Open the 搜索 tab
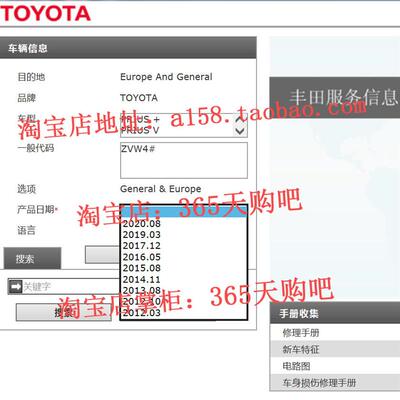Viewport: 400px width, 400px height. pyautogui.click(x=32, y=258)
